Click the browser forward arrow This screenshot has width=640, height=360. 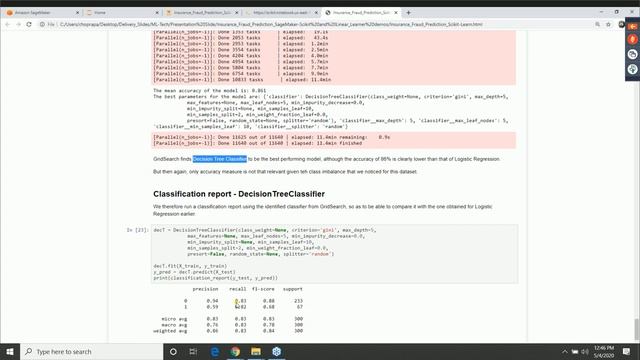18,24
